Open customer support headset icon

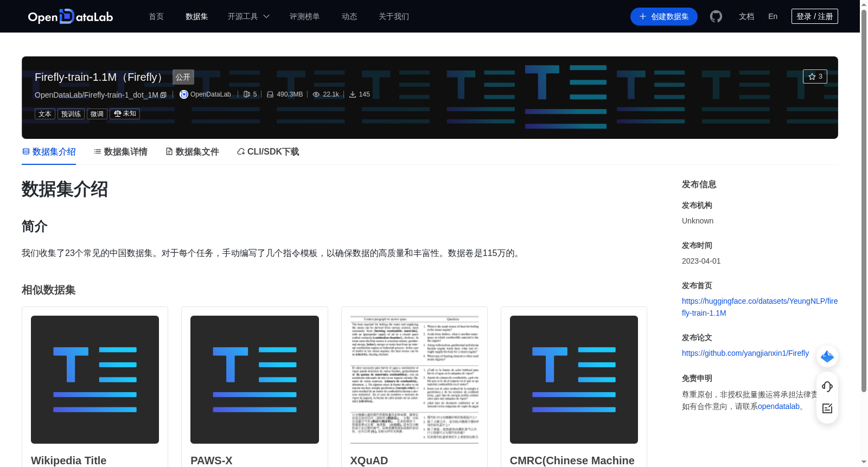point(827,386)
